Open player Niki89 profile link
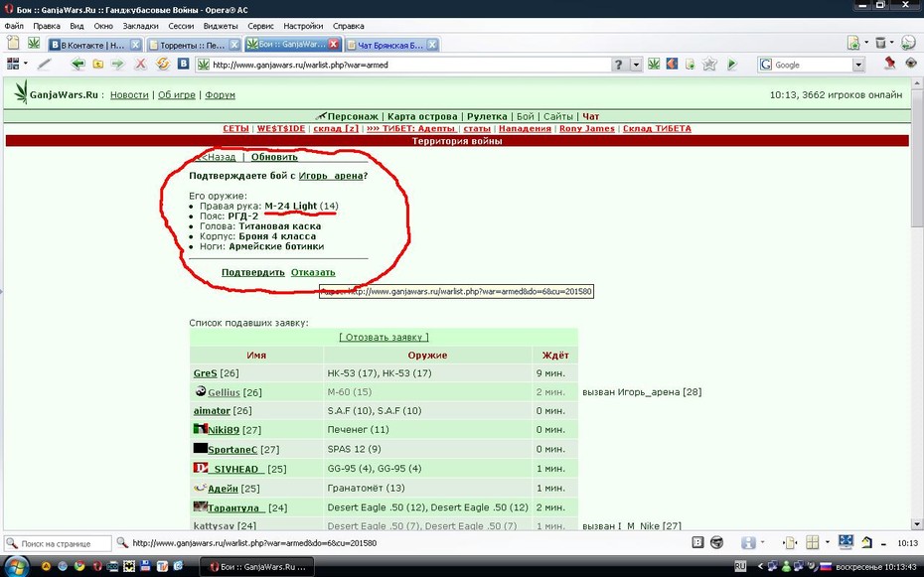The image size is (924, 577). [224, 430]
